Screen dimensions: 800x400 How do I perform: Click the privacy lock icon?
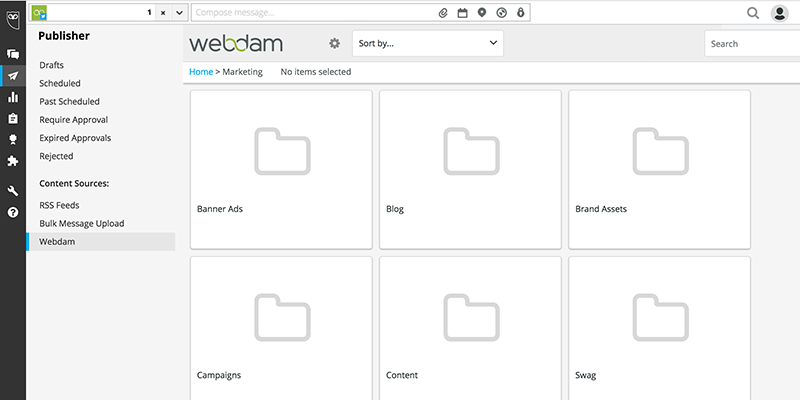coord(520,12)
